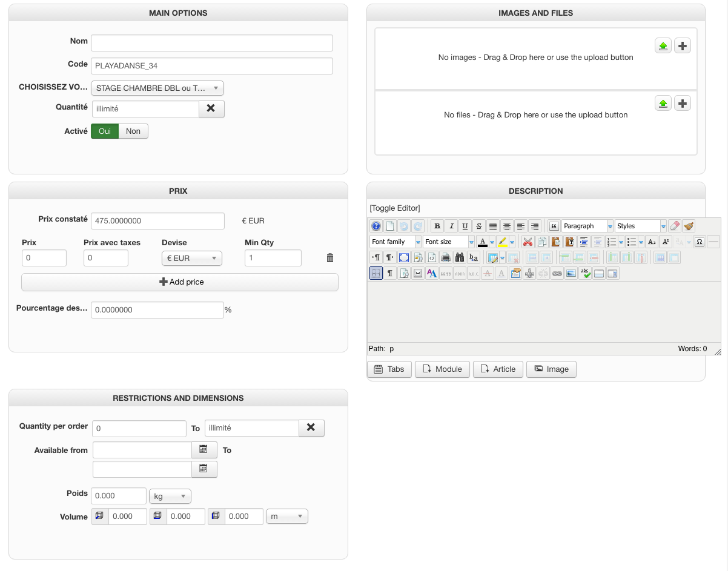
Task: Click the Module button below editor
Action: (x=442, y=369)
